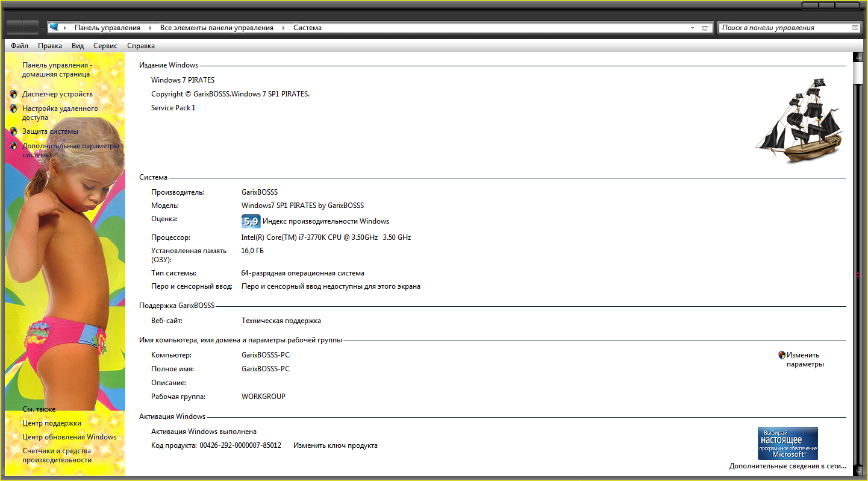This screenshot has height=481, width=868.
Task: Refresh the address bar location
Action: point(705,28)
